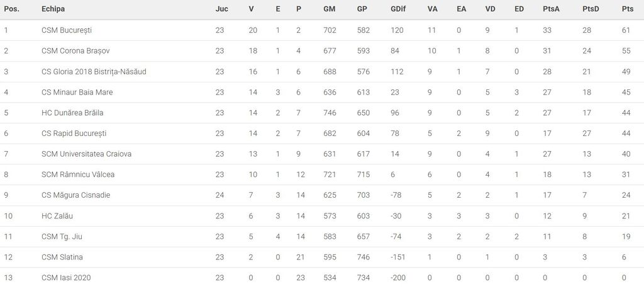644x289 pixels.
Task: Click the Echipa column header
Action: (53, 9)
